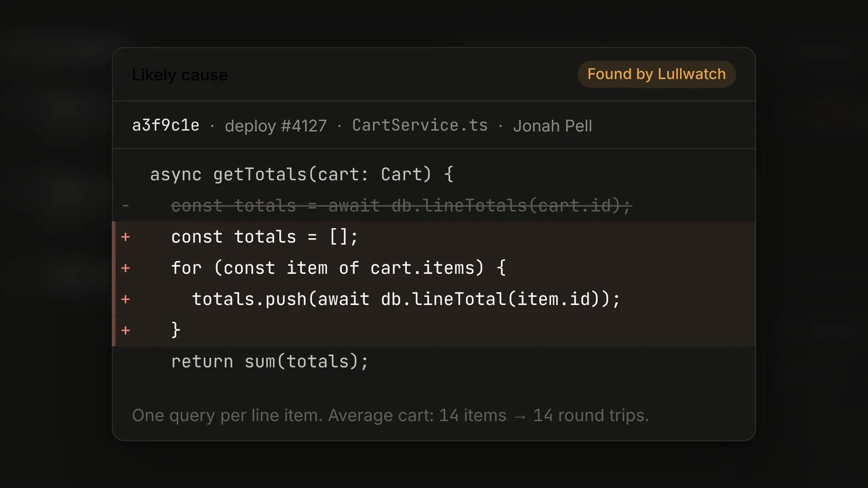This screenshot has width=868, height=488.
Task: Click the minus marker of the removed line
Action: click(x=125, y=206)
